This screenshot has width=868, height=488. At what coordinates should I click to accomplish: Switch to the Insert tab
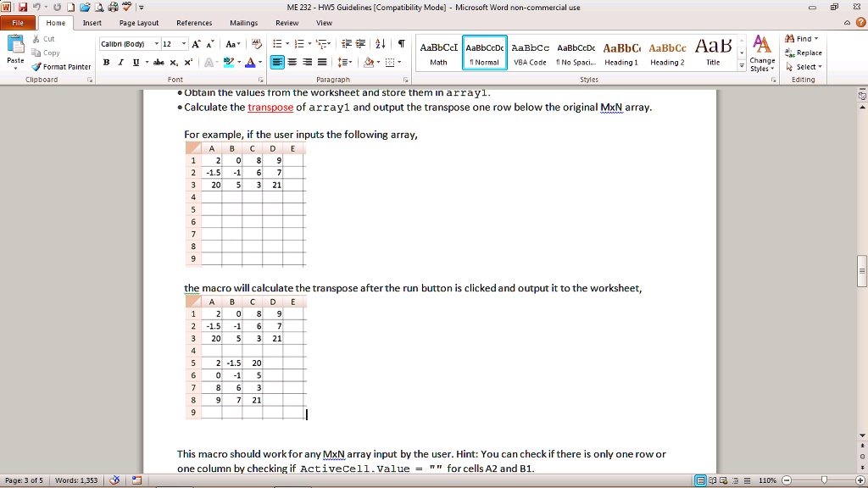(x=92, y=23)
